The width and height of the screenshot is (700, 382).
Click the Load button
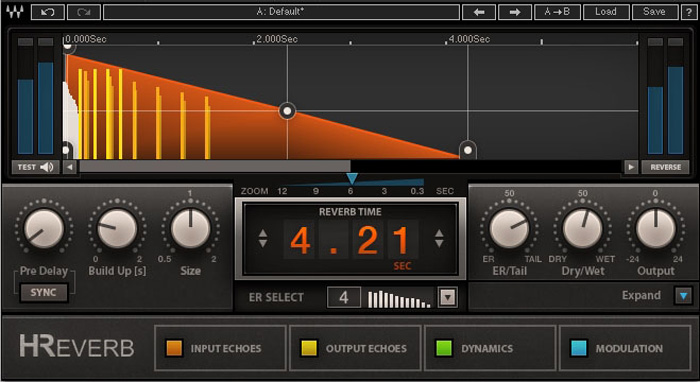(606, 12)
